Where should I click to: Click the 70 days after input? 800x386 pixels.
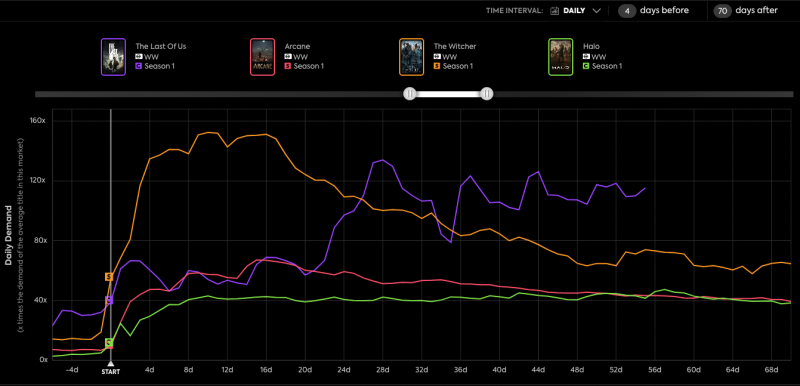pos(722,10)
